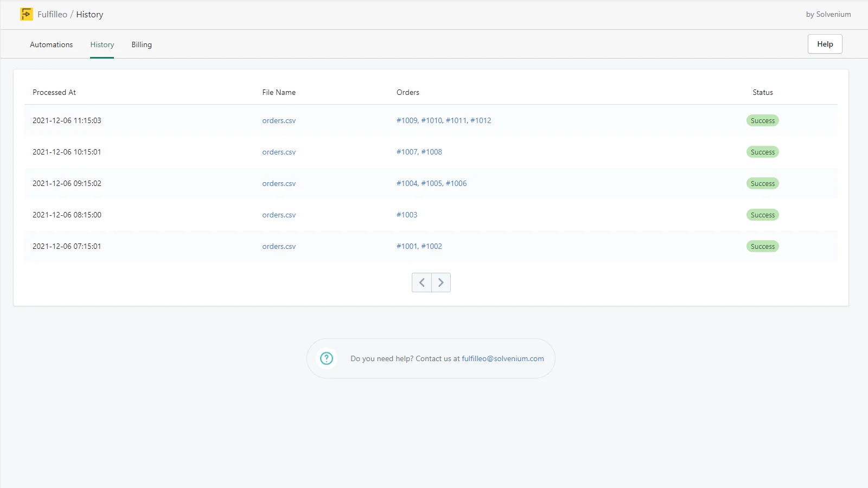Screen dimensions: 868x488
Task: Open the Automations tab
Action: [x=51, y=44]
